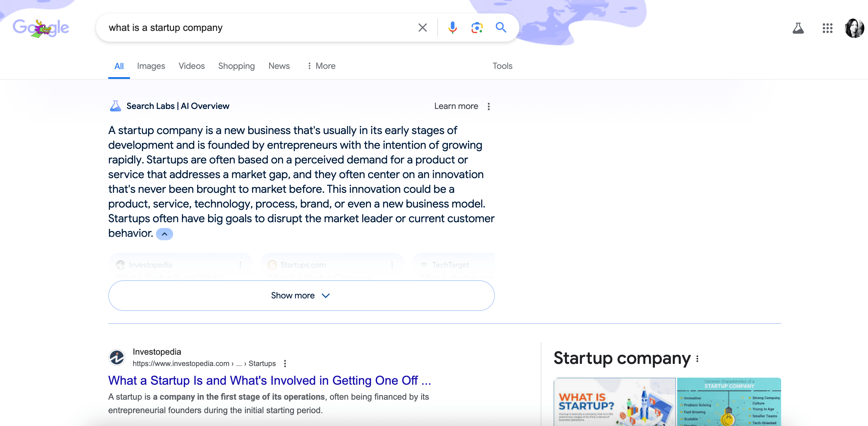868x426 pixels.
Task: Expand the Investopedia result options menu
Action: pos(286,363)
